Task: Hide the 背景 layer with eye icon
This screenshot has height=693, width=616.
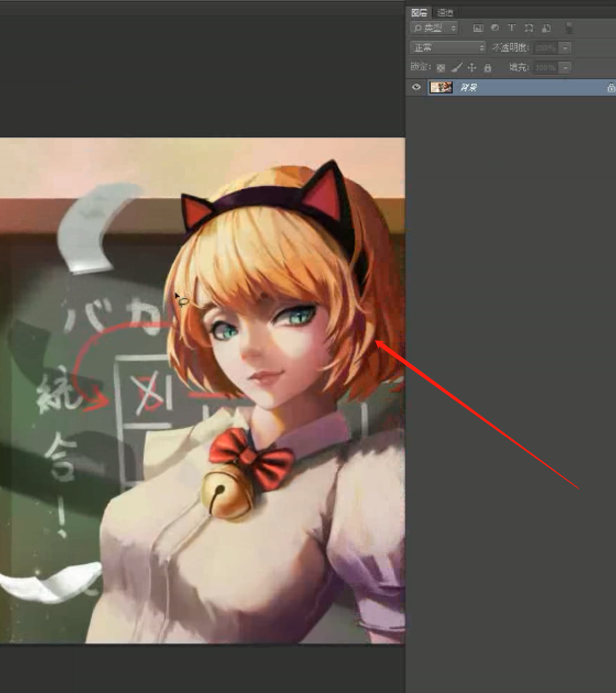Action: (x=416, y=87)
